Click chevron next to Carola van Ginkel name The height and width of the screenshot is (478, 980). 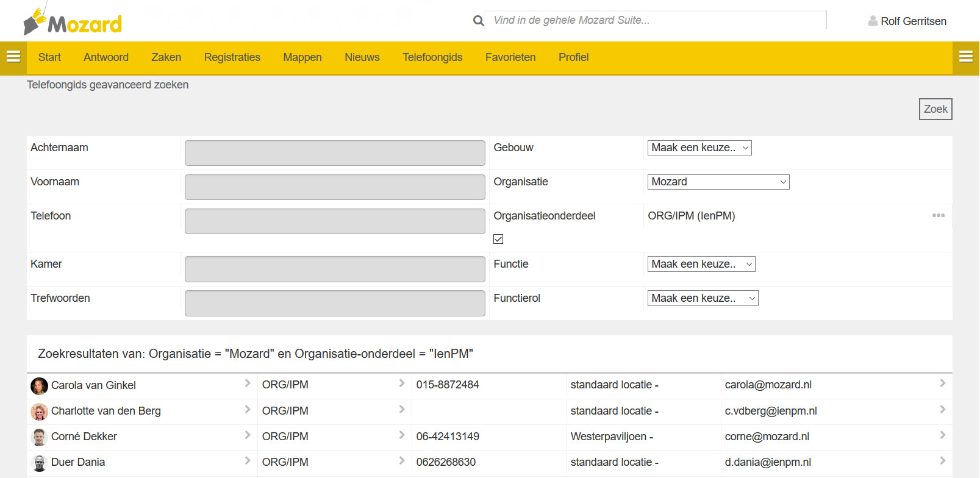point(248,383)
